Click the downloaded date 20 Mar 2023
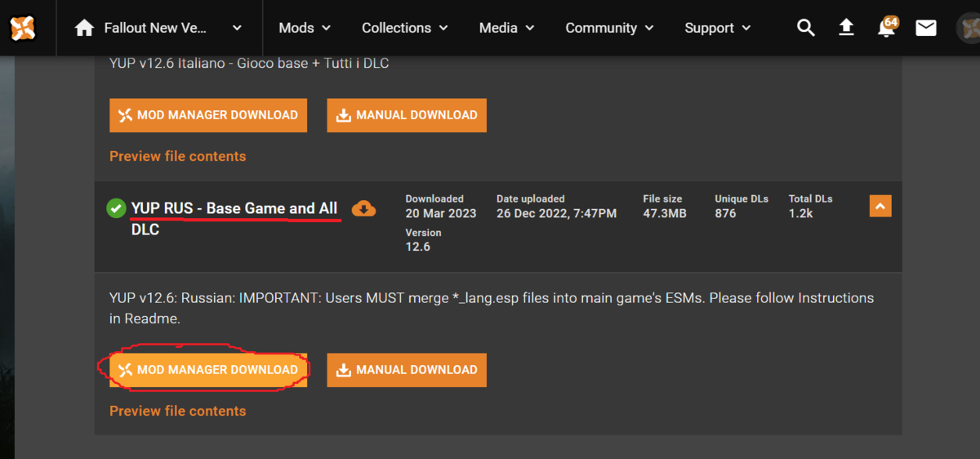Screen dimensions: 980x459 tap(440, 213)
